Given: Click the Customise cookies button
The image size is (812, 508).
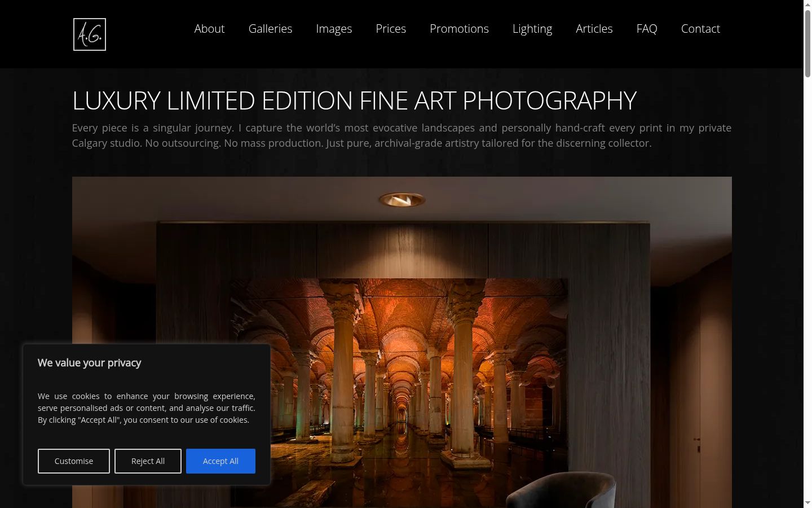Looking at the screenshot, I should (x=74, y=461).
